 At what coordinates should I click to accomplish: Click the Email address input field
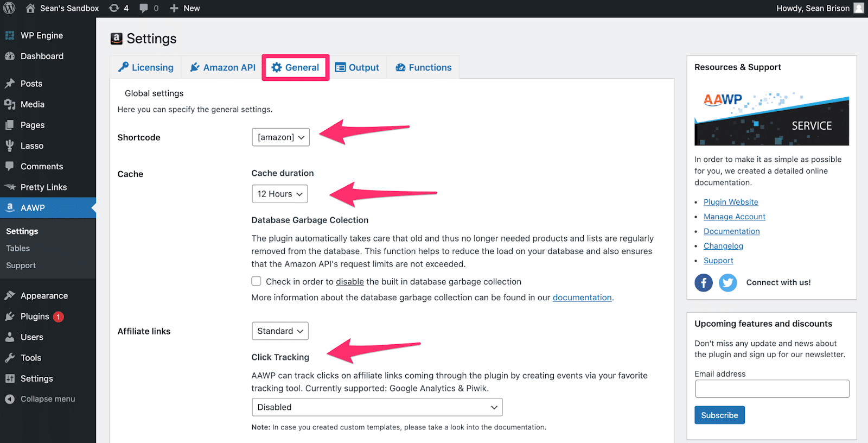click(x=771, y=389)
